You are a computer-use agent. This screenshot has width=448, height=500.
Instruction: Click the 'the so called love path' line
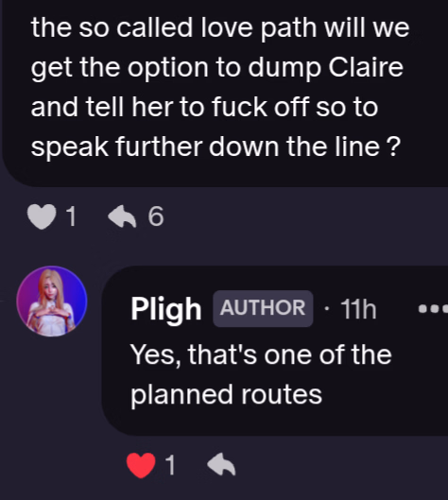pos(174,28)
